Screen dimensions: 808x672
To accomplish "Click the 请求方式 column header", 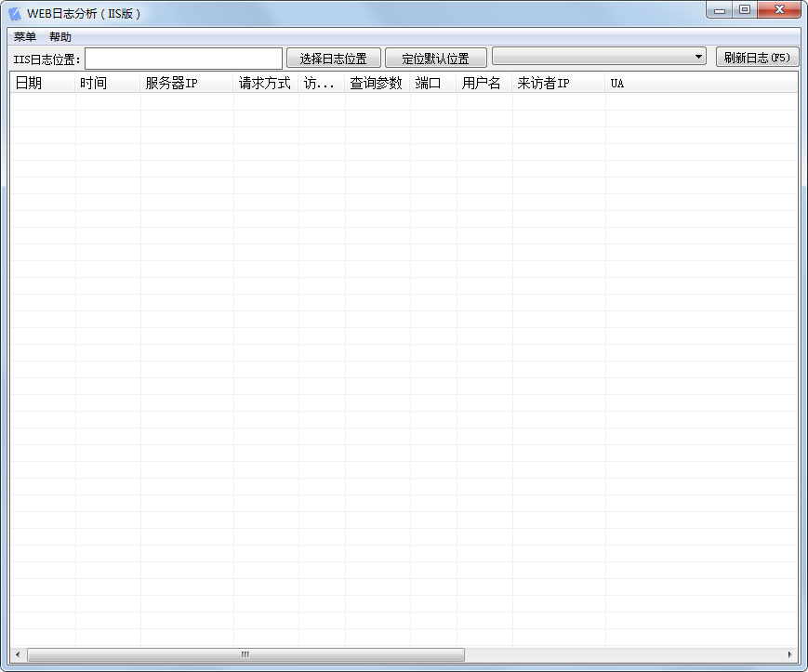I will coord(265,84).
